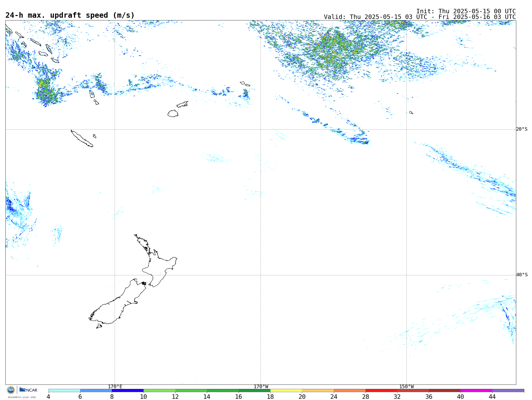Pick the light orange 20–24 colorbar swatch
Viewport: 532px width, 400px height.
coord(318,390)
